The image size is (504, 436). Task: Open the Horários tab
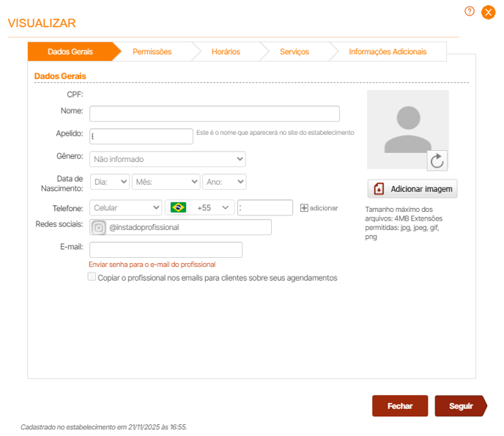click(225, 52)
